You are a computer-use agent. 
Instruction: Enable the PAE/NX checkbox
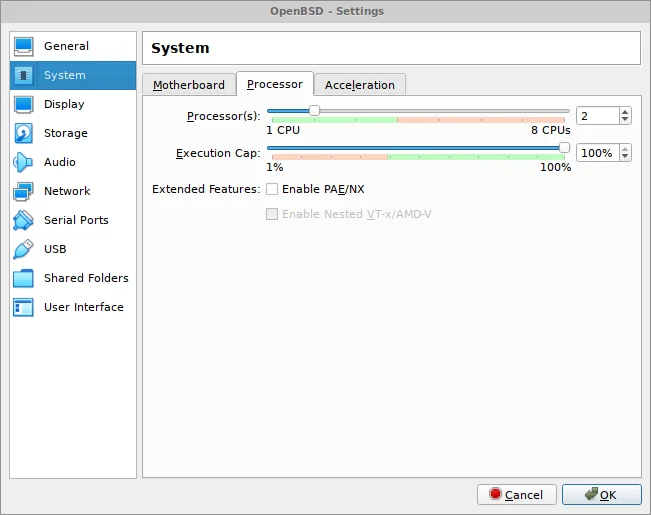pyautogui.click(x=272, y=189)
